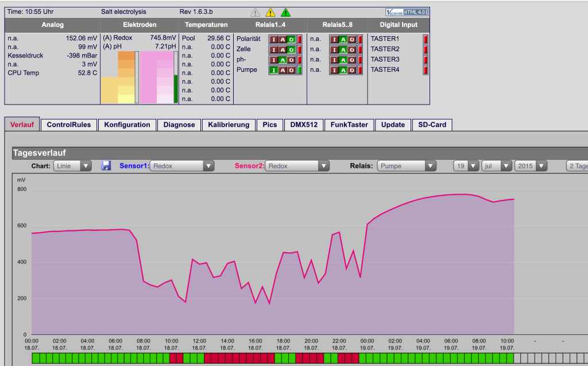
Task: Save chart using the floppy disk icon
Action: pos(106,165)
